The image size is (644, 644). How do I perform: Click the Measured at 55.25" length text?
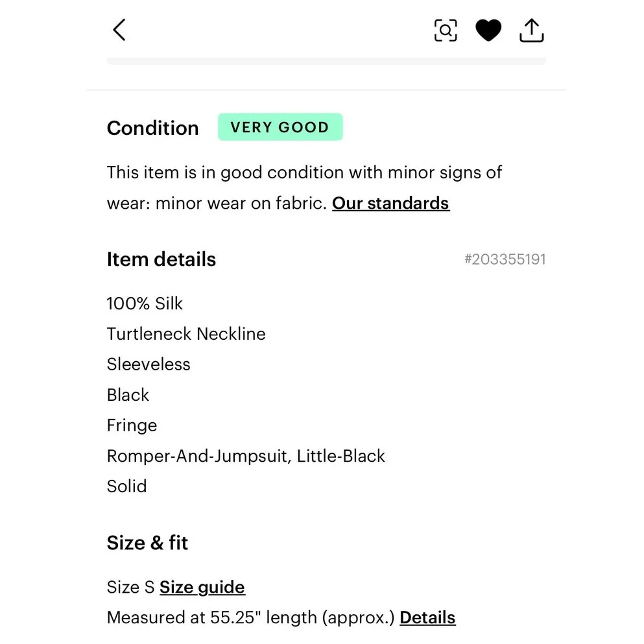(250, 617)
